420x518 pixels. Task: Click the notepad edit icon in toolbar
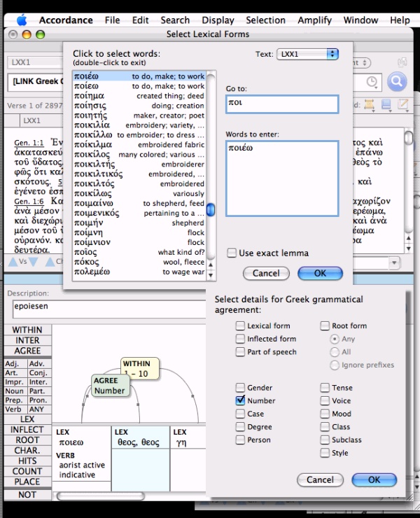point(402,105)
